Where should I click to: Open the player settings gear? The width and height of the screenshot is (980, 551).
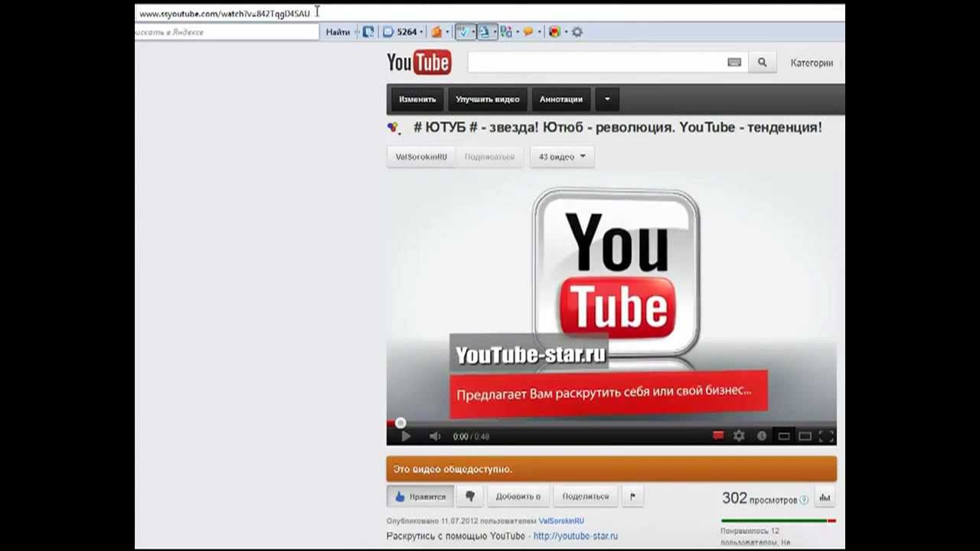739,436
